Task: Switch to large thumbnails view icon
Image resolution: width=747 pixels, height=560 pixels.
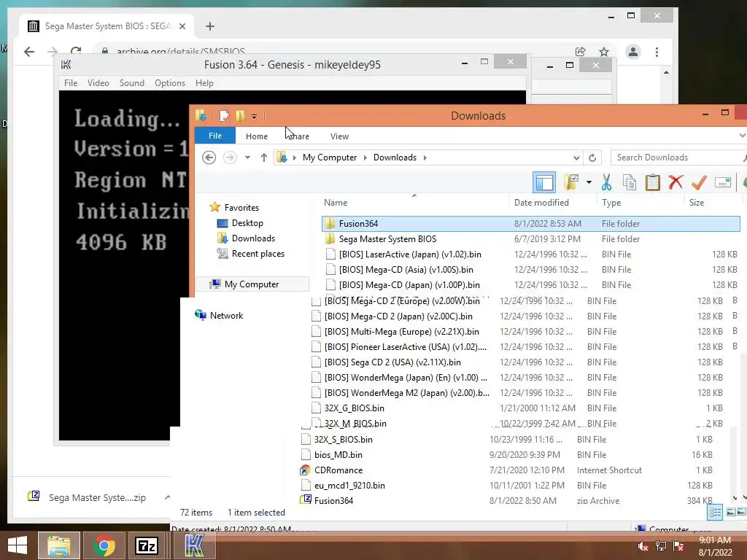Action: (731, 512)
